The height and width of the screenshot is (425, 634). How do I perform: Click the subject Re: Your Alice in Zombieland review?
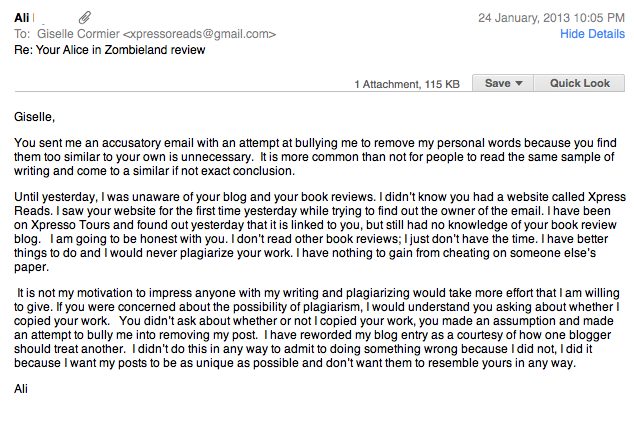pyautogui.click(x=110, y=50)
